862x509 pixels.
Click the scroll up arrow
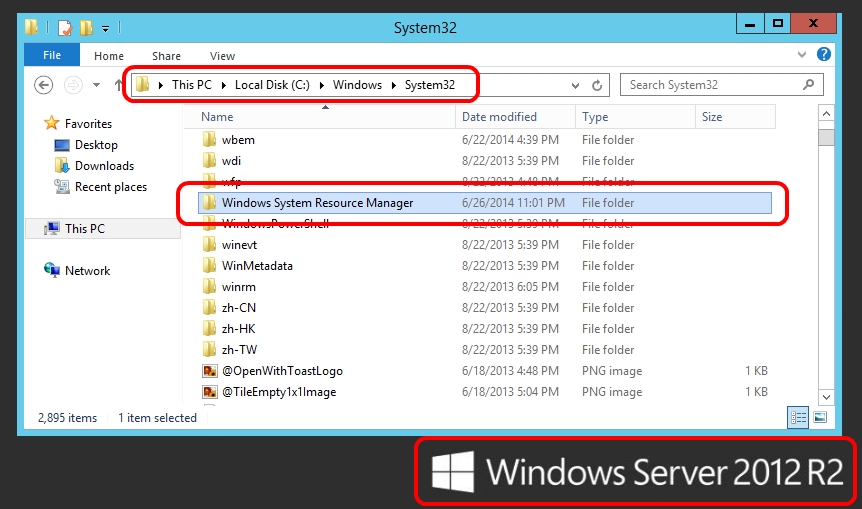tap(826, 114)
